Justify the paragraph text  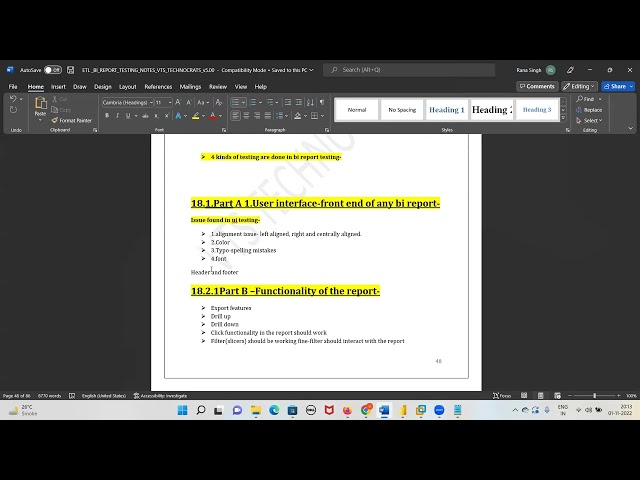(267, 116)
